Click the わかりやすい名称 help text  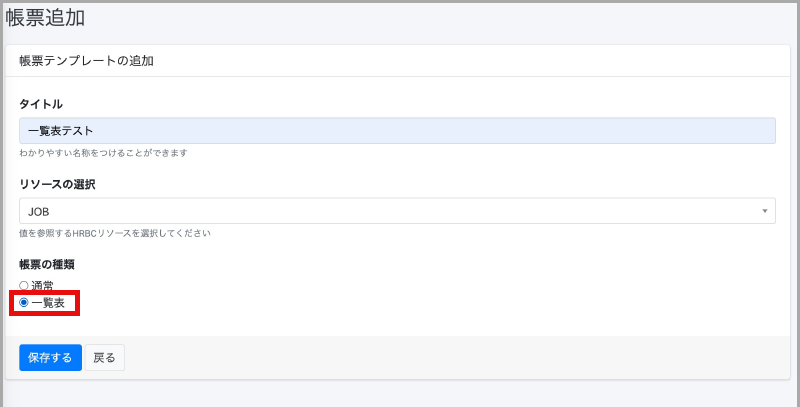click(104, 153)
